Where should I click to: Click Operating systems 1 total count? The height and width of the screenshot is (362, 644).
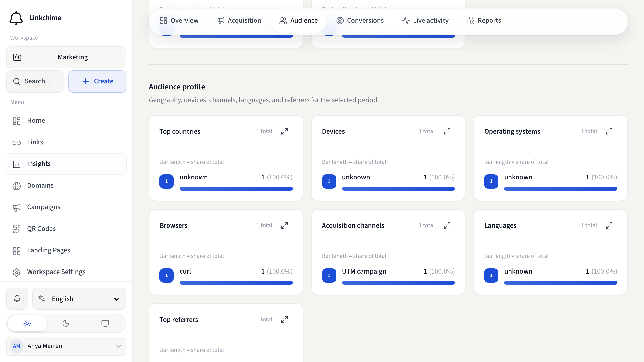coord(589,131)
